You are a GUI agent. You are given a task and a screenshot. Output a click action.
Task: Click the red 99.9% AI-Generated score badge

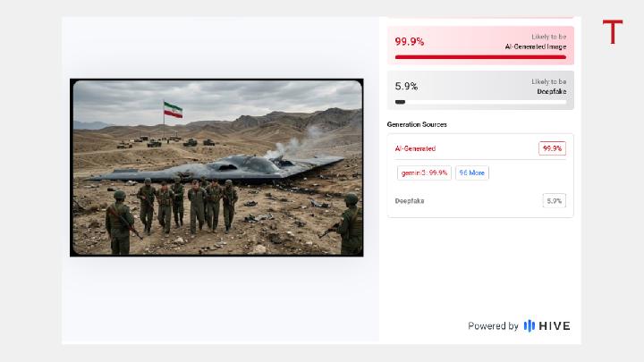coord(552,148)
